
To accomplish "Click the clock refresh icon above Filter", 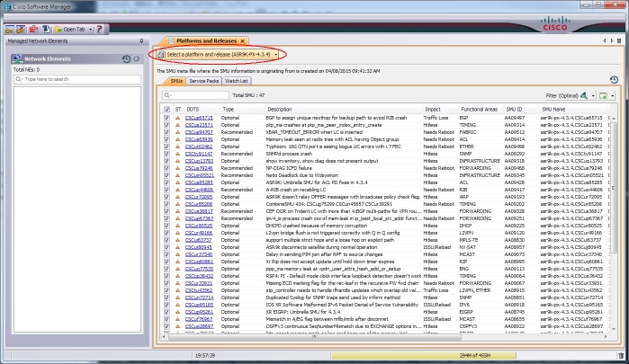I will coord(614,80).
